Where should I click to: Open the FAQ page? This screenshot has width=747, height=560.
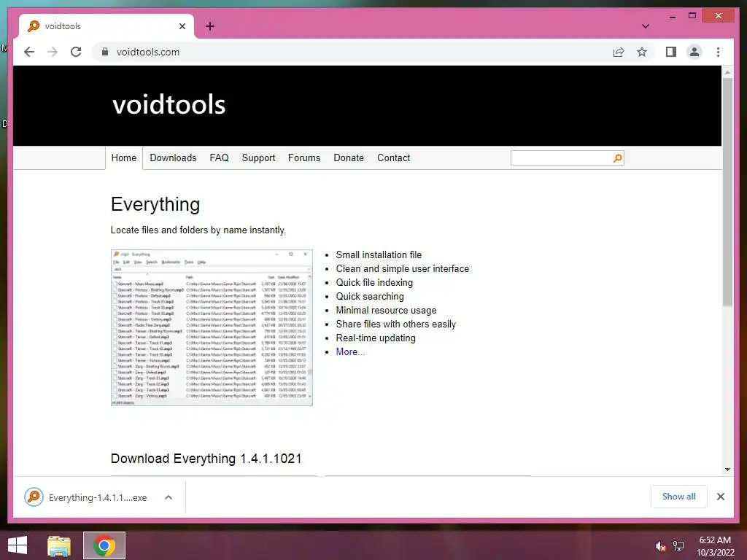click(219, 157)
